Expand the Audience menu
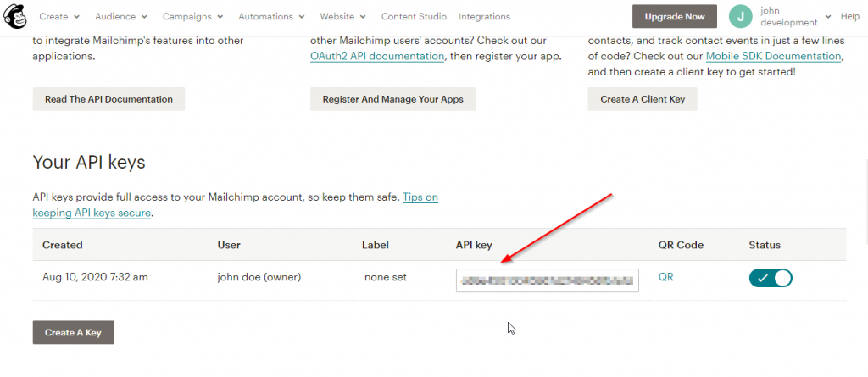This screenshot has width=868, height=377. coord(121,17)
